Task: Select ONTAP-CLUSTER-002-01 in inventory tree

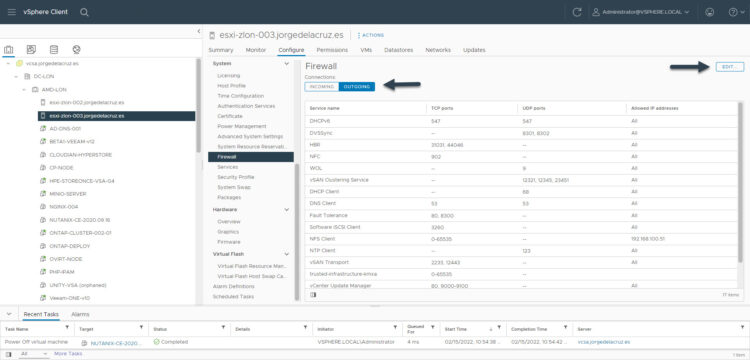Action: tap(80, 233)
